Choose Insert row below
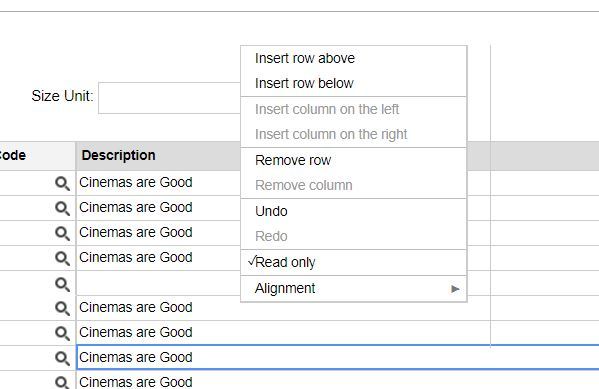The height and width of the screenshot is (389, 599). (x=354, y=83)
